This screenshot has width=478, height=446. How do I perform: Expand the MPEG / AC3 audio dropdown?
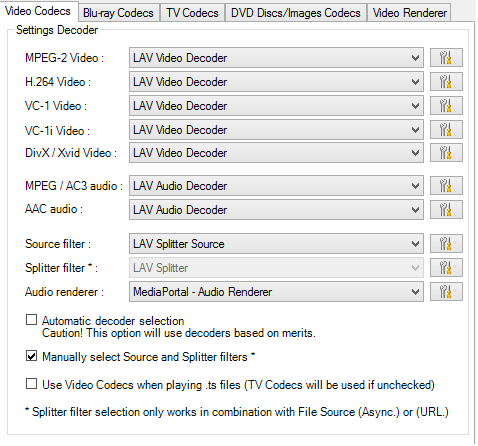pyautogui.click(x=276, y=186)
